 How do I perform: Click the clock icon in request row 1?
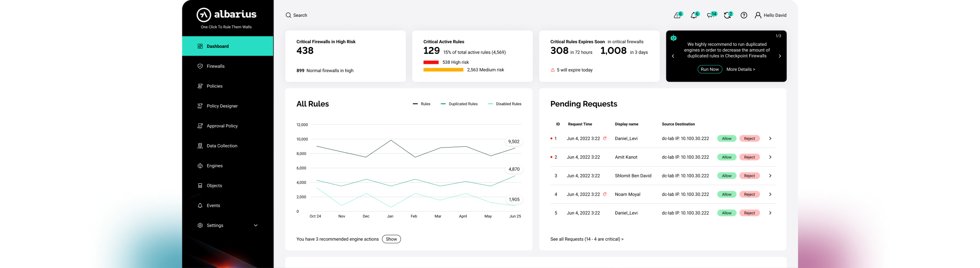click(605, 139)
